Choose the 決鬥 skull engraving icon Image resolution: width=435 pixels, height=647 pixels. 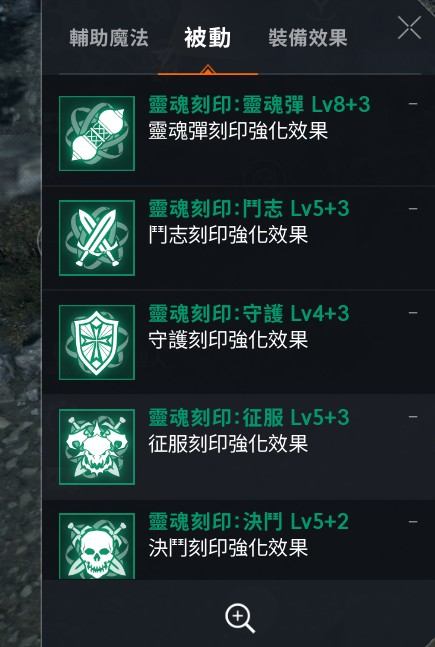pos(97,545)
